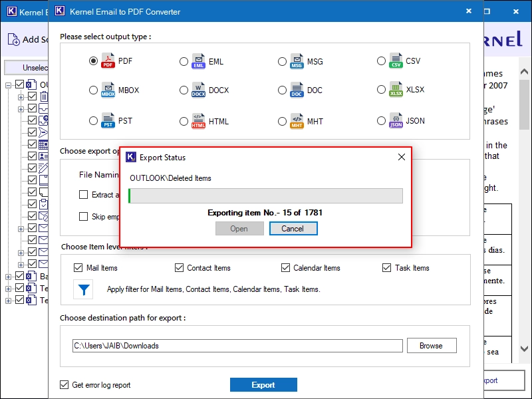Select the EML output radio button

click(x=184, y=62)
